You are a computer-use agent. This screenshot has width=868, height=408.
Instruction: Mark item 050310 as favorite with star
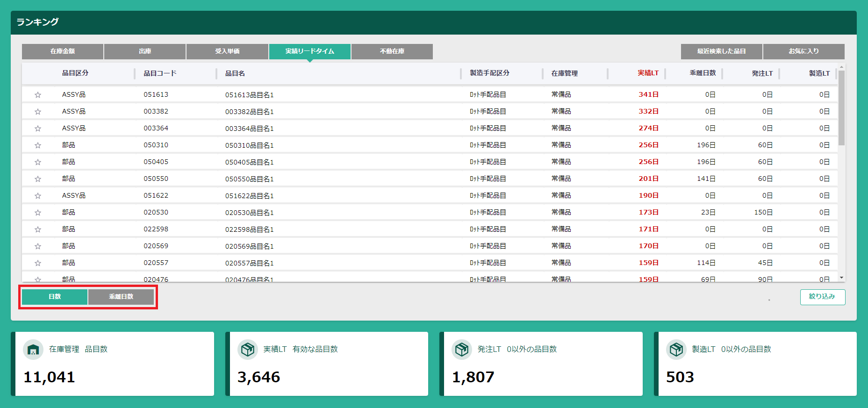(x=38, y=145)
